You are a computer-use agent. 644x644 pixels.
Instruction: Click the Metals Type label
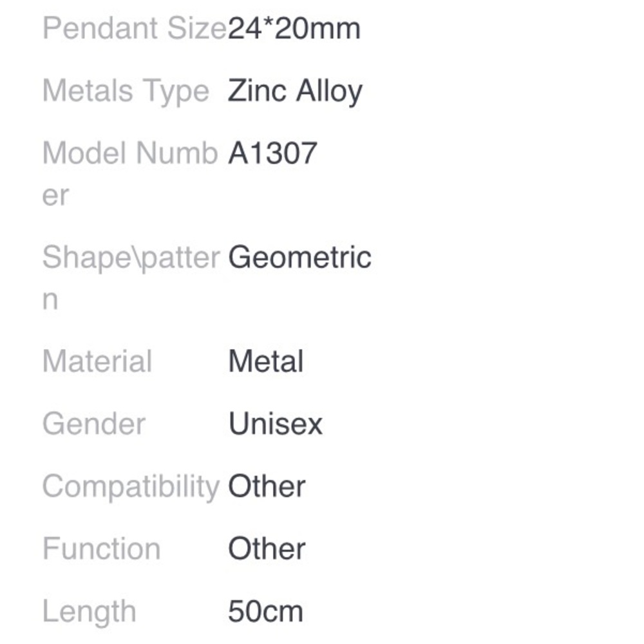126,91
